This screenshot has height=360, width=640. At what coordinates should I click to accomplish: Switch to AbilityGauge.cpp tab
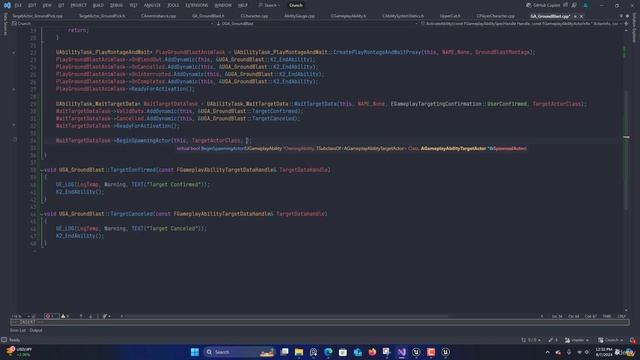[x=300, y=16]
